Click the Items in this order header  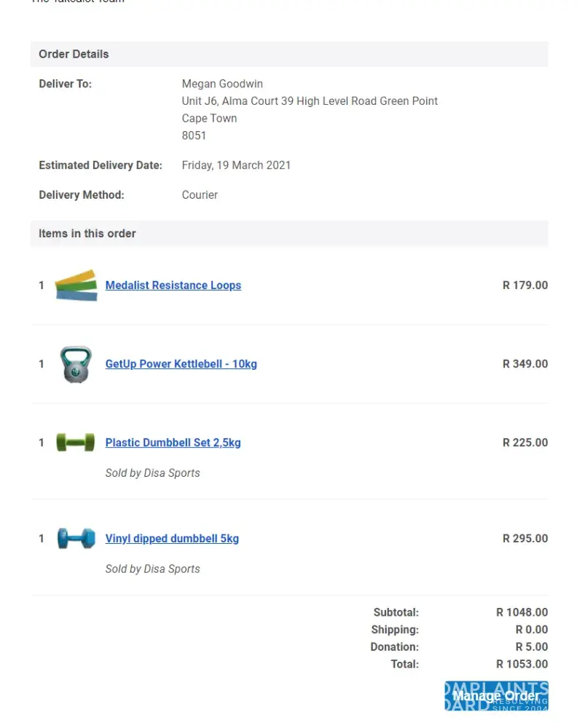87,234
